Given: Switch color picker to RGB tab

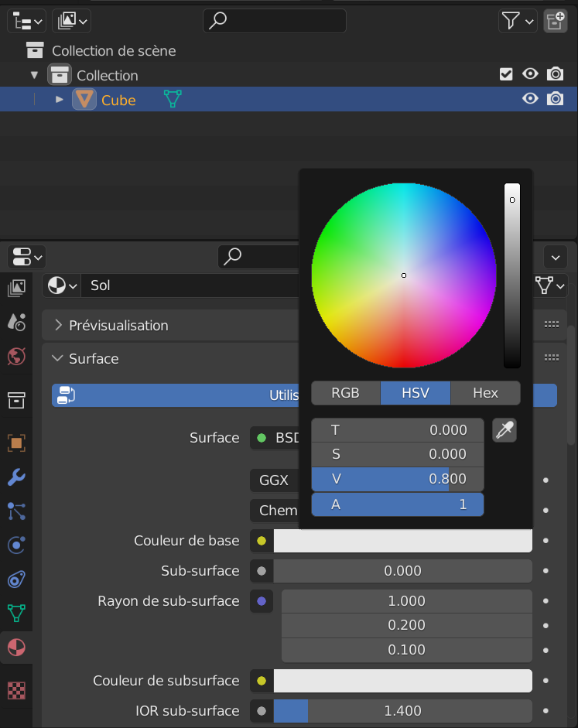Looking at the screenshot, I should coord(345,393).
